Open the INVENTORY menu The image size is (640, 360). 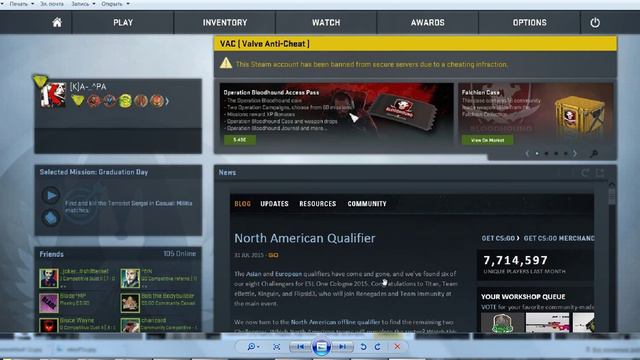pos(225,22)
